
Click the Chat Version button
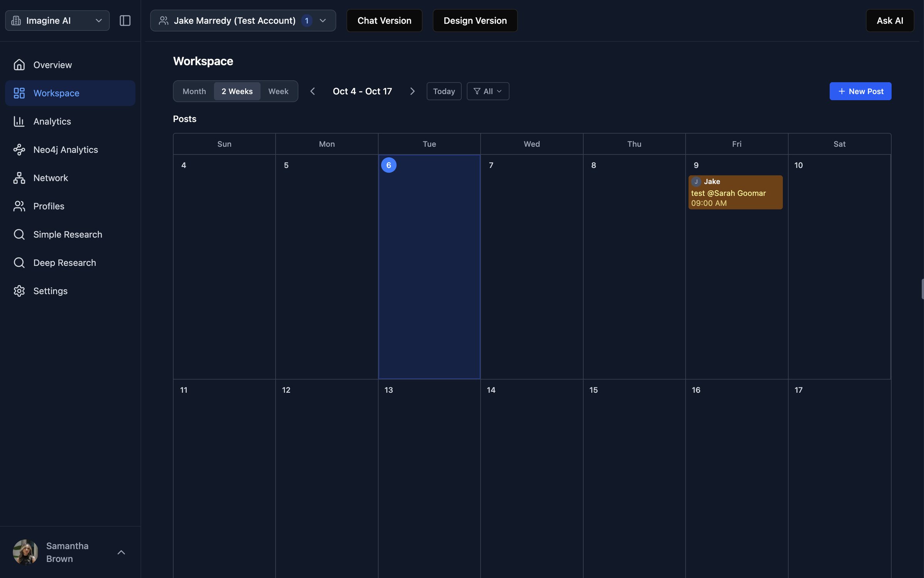click(x=384, y=20)
